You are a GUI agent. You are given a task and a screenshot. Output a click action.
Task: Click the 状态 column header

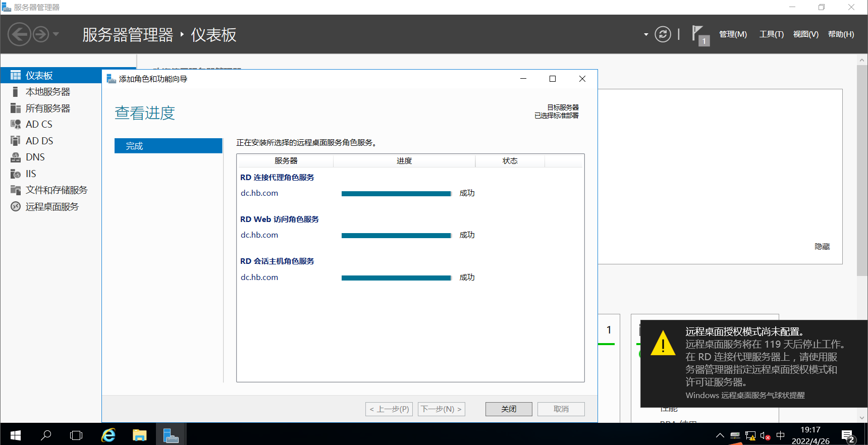(x=510, y=161)
